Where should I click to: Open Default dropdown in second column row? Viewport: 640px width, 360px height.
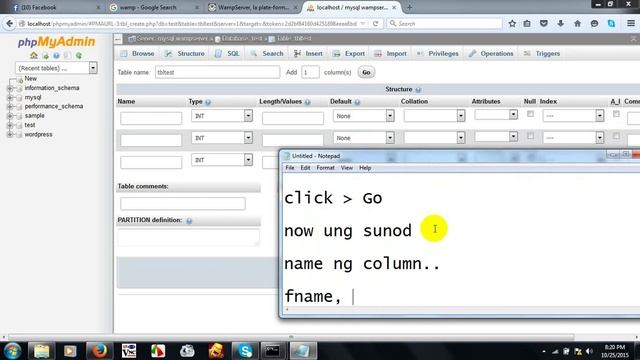(363, 138)
